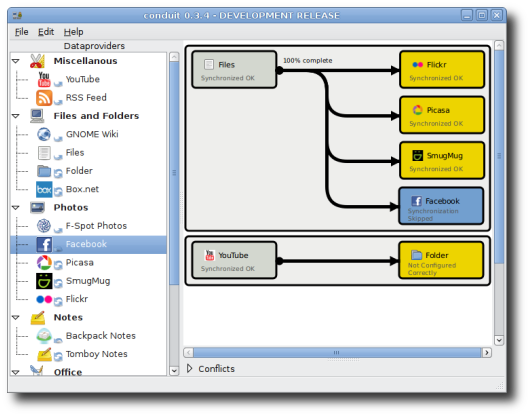The image size is (530, 416).
Task: Click the dataproviders list scrollbar down arrow
Action: pyautogui.click(x=174, y=371)
